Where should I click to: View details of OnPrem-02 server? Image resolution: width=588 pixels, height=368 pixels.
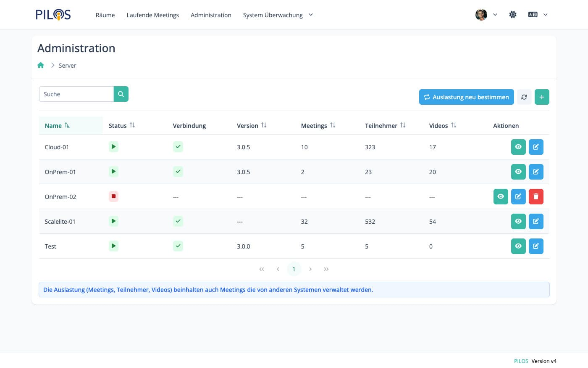500,196
